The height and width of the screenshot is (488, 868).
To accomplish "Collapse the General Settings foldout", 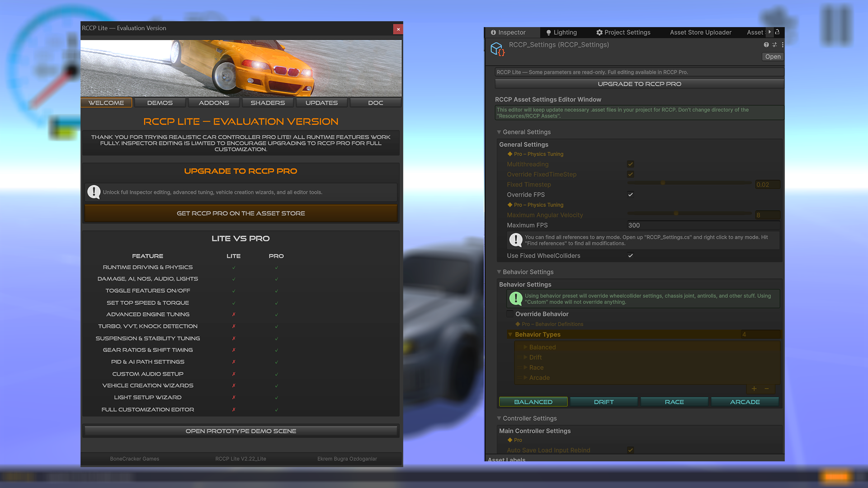I will 499,132.
